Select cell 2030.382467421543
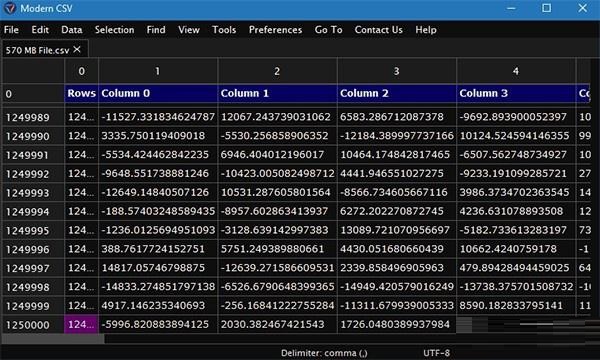 point(277,324)
